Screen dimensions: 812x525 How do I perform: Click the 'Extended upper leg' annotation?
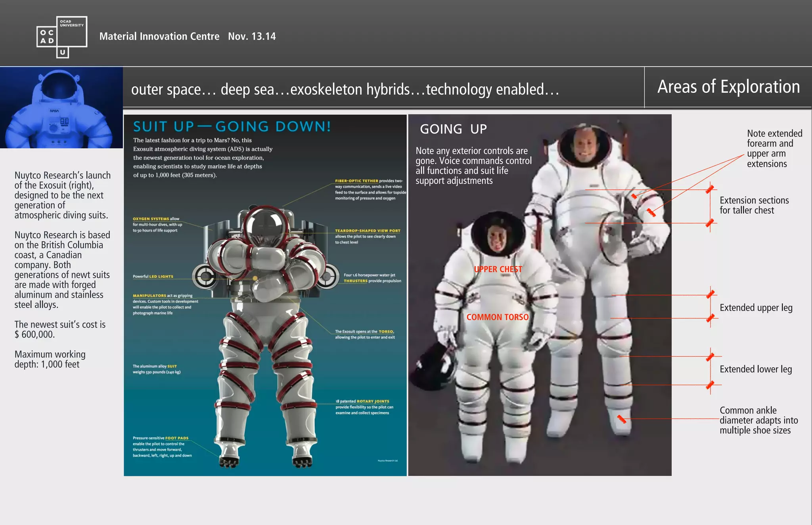(x=756, y=307)
